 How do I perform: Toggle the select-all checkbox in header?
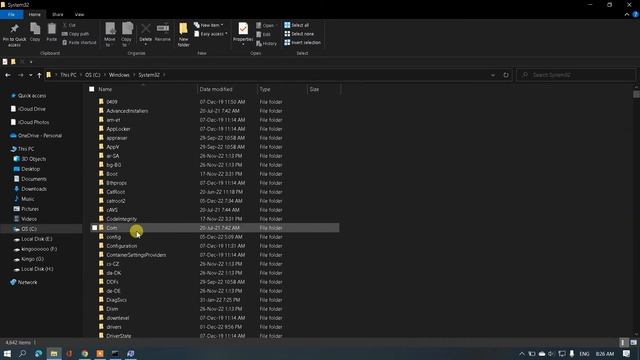click(x=92, y=89)
